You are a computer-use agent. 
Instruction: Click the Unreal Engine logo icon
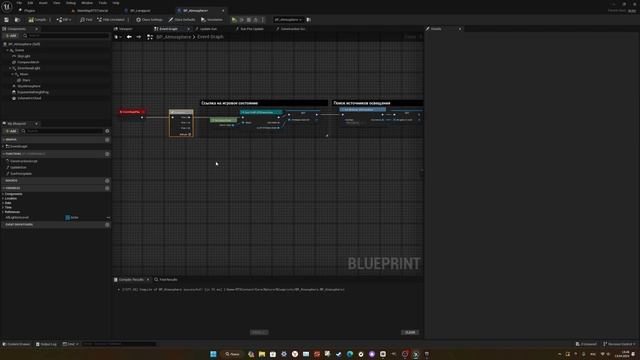[x=7, y=7]
